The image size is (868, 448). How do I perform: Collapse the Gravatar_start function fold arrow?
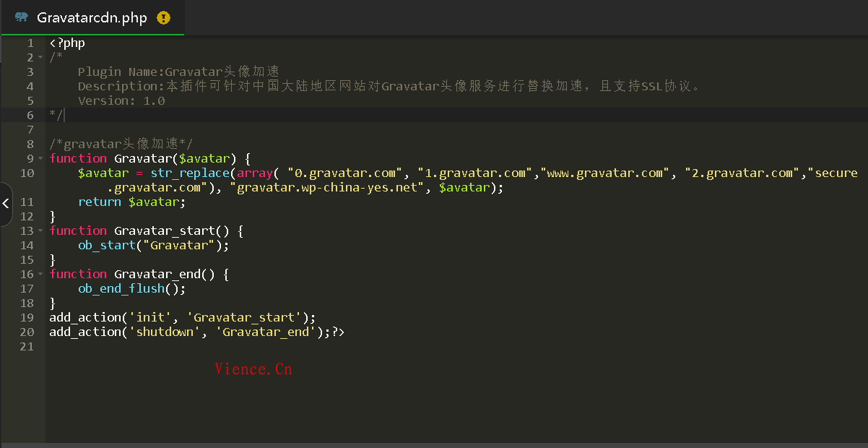tap(40, 231)
